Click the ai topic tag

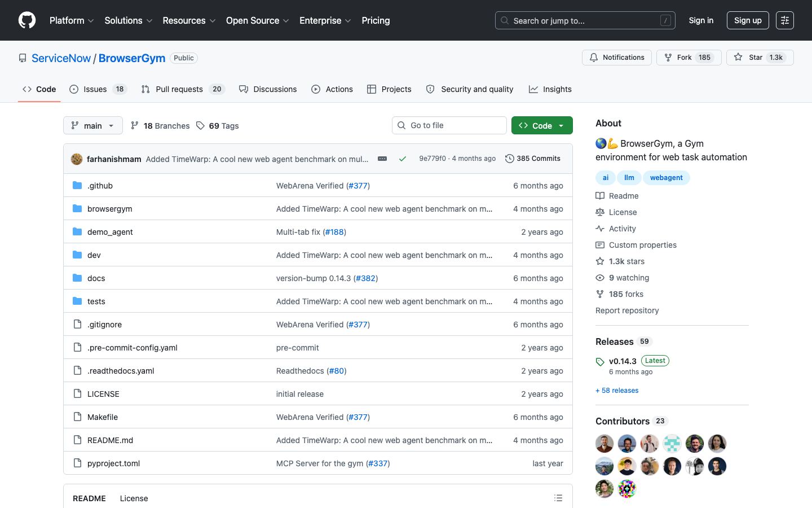pos(606,178)
